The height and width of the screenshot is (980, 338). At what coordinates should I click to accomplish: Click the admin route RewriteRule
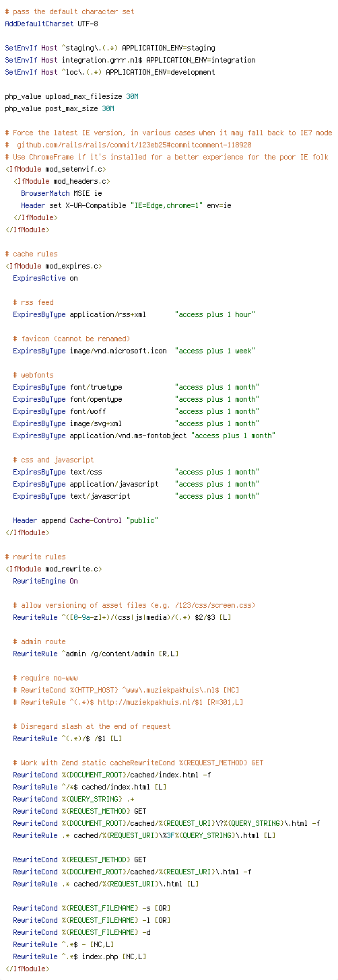click(96, 654)
